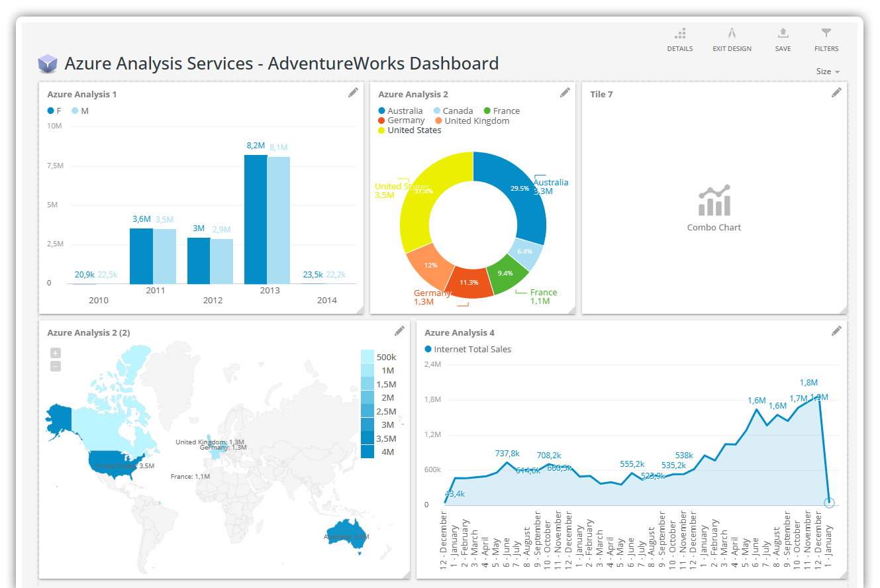The width and height of the screenshot is (880, 588).
Task: Edit Azure Analysis 1 tile with pencil icon
Action: tap(353, 93)
